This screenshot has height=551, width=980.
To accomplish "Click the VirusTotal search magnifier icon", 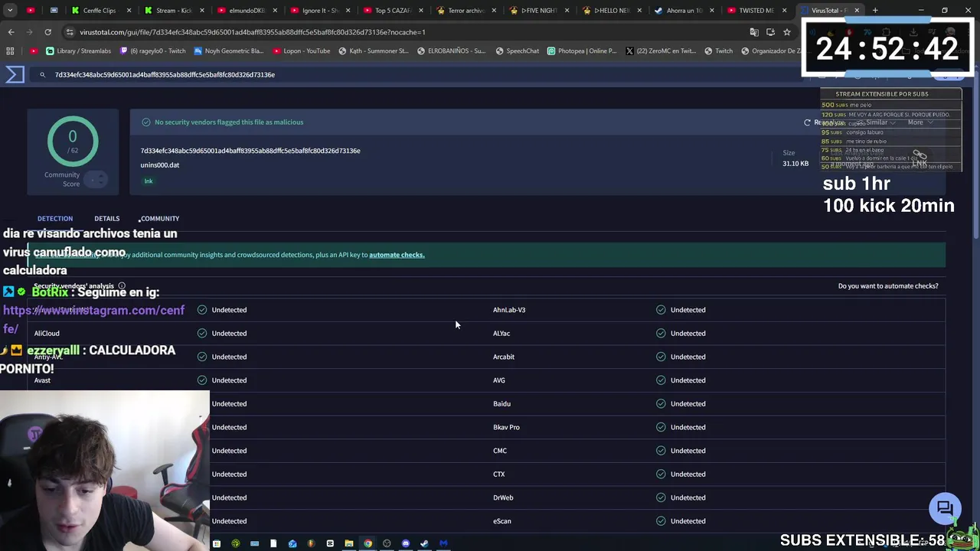I will click(x=42, y=75).
